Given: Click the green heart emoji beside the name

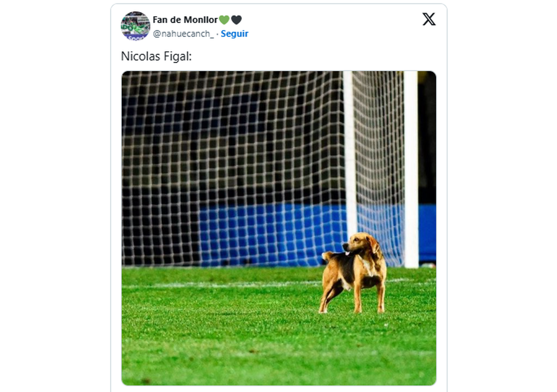Looking at the screenshot, I should tap(224, 20).
